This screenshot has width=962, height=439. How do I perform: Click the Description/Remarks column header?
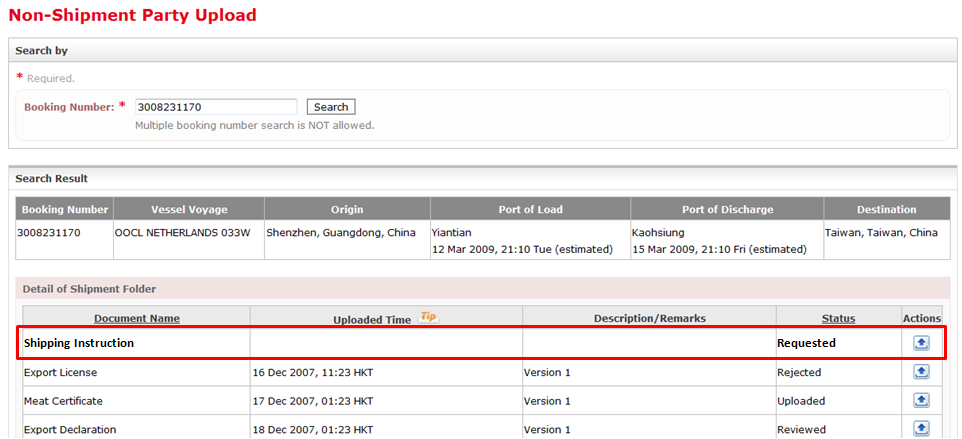tap(649, 319)
